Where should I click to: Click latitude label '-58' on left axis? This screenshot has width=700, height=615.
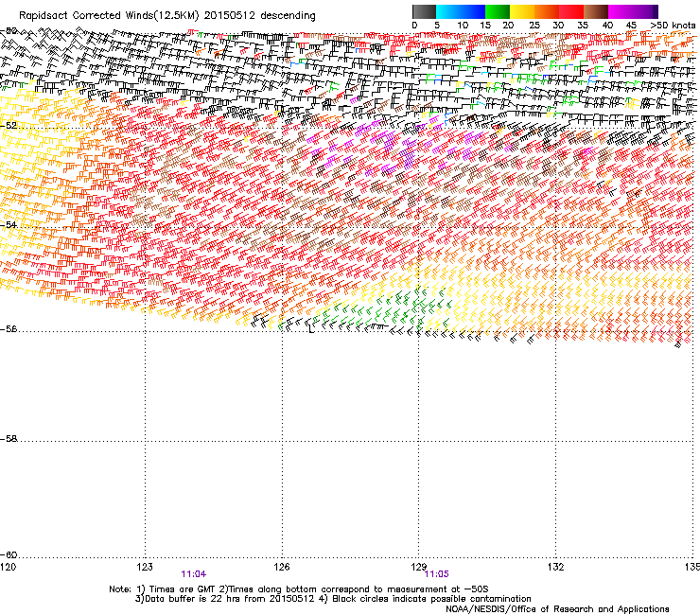(x=9, y=439)
